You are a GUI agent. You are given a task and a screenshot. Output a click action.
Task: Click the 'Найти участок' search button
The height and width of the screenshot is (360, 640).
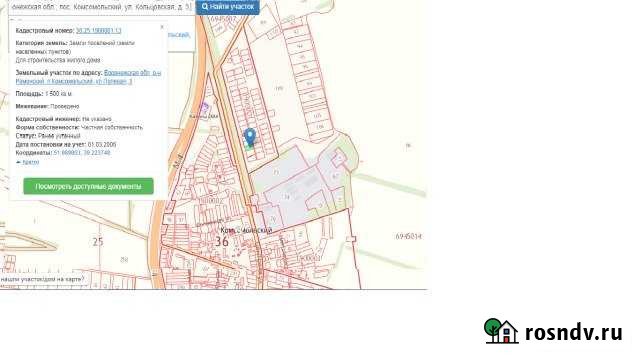(228, 7)
